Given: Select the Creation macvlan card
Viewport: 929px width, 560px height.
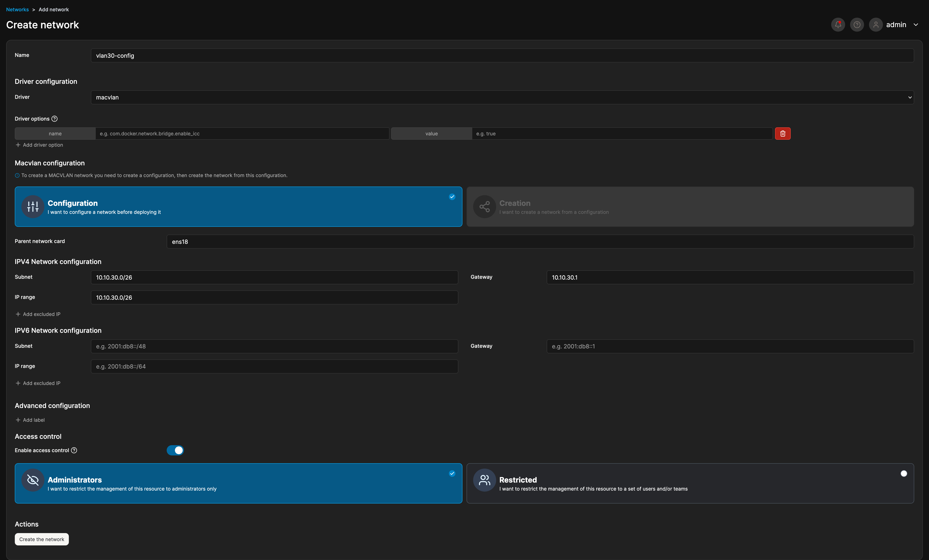Looking at the screenshot, I should coord(690,206).
